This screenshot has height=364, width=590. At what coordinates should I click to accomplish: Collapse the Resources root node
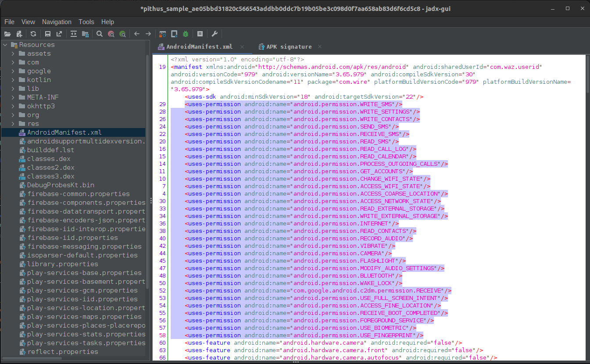coord(5,45)
